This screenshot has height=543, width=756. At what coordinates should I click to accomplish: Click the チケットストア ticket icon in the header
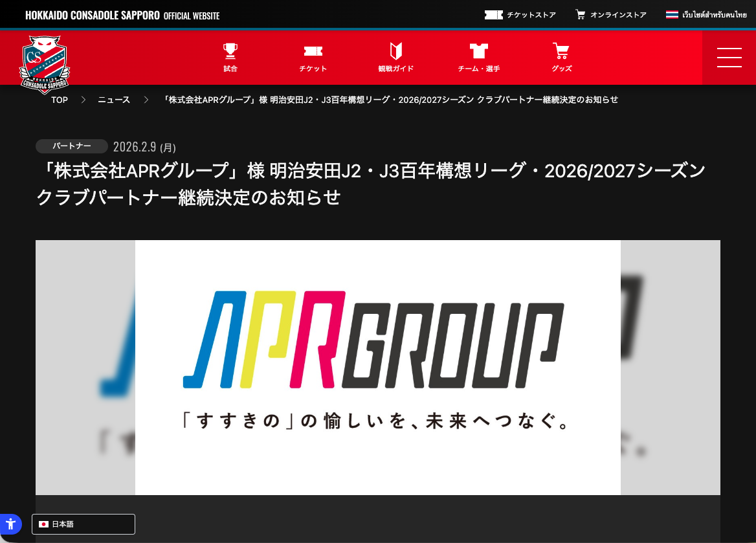click(x=493, y=14)
